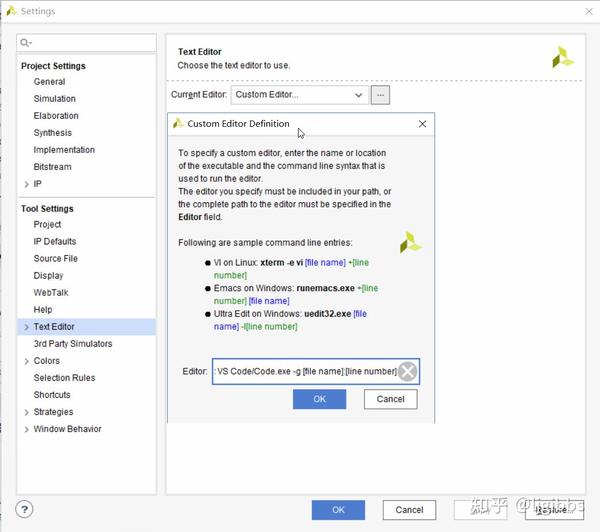Expand the IP tree item
Viewport: 600px width, 532px height.
tap(26, 184)
